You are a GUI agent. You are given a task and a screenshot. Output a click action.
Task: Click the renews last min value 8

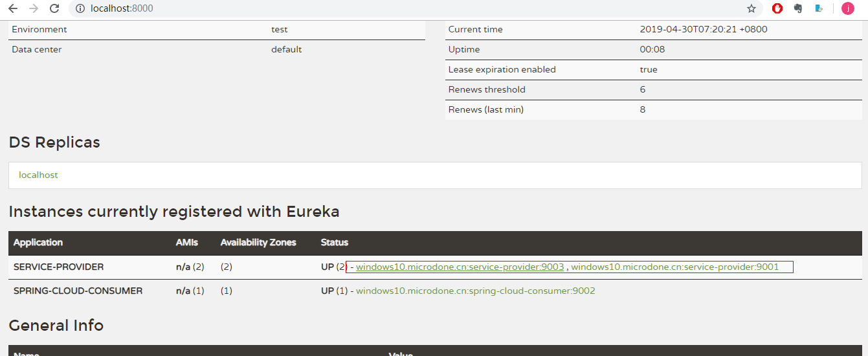pyautogui.click(x=643, y=109)
